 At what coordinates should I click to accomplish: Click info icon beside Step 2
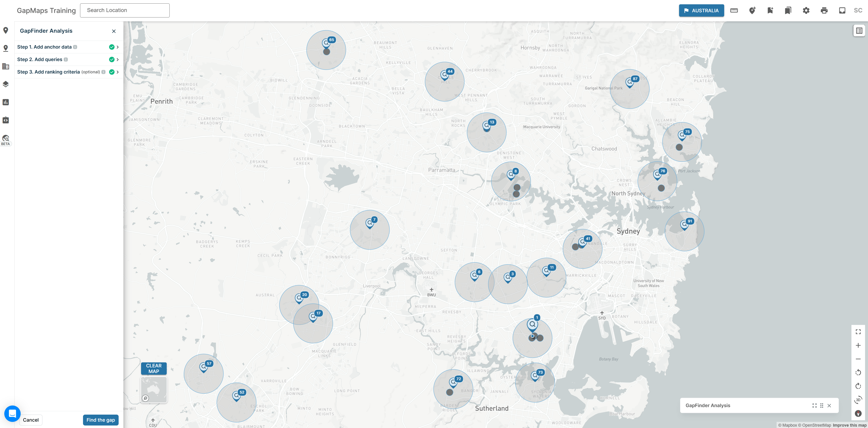coord(66,59)
